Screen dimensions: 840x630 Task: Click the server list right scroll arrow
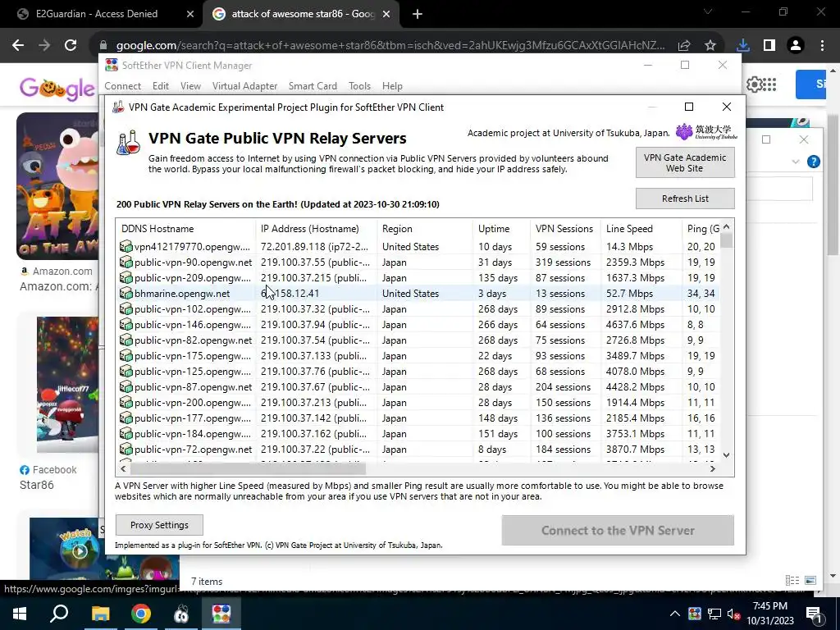(713, 468)
